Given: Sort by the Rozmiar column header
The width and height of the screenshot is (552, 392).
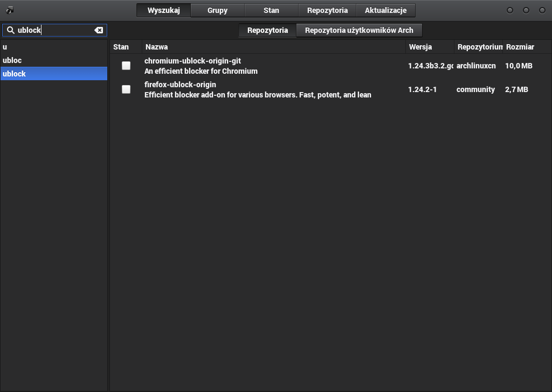Looking at the screenshot, I should coord(527,47).
